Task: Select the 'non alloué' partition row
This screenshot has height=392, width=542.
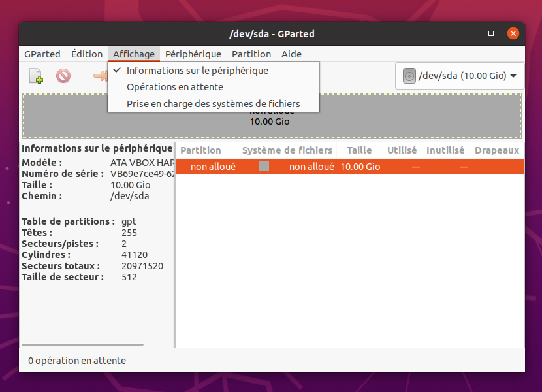Action: tap(350, 167)
